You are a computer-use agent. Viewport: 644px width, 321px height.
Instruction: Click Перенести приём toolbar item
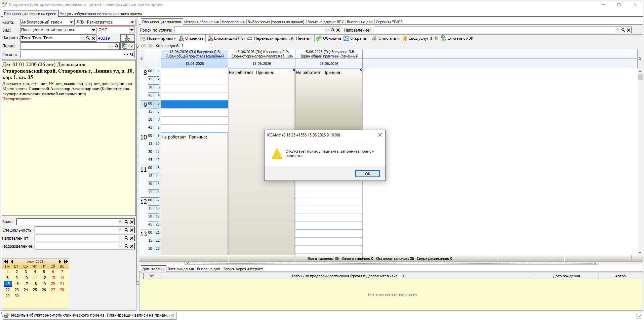(x=267, y=38)
